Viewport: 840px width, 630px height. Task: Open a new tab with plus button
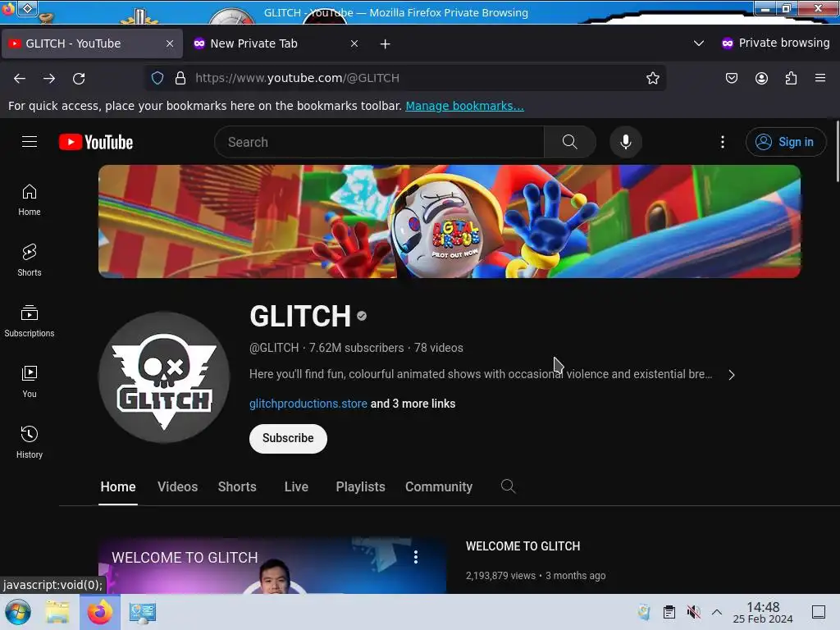[386, 44]
